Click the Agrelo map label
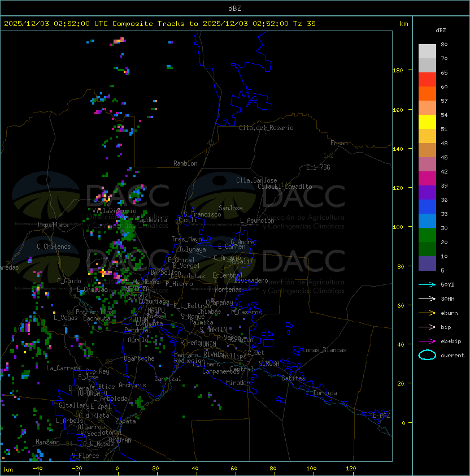This screenshot has width=470, height=476. coord(138,340)
